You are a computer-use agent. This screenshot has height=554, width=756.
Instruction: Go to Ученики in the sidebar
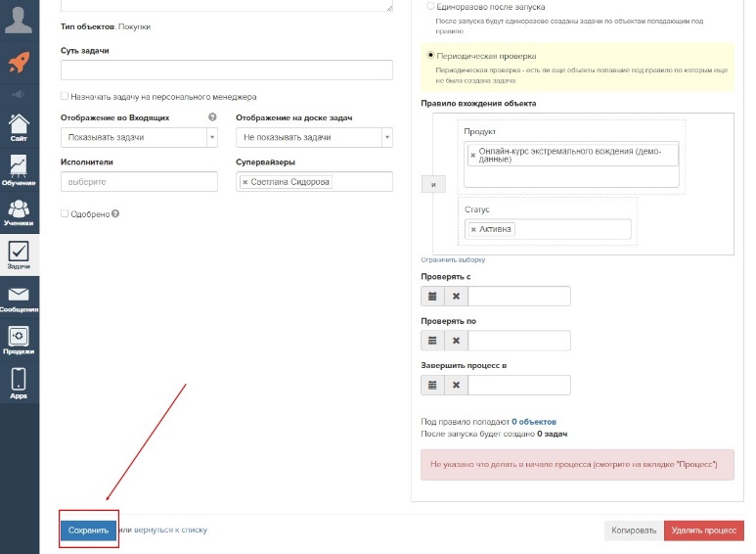19,211
